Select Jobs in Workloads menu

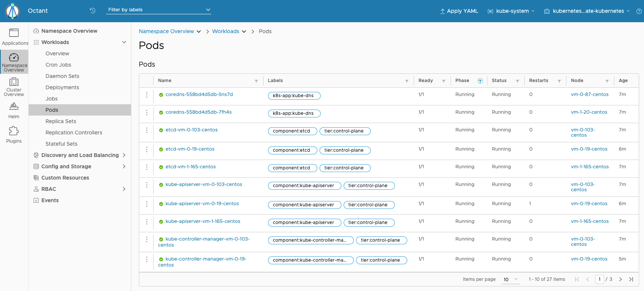coord(52,99)
